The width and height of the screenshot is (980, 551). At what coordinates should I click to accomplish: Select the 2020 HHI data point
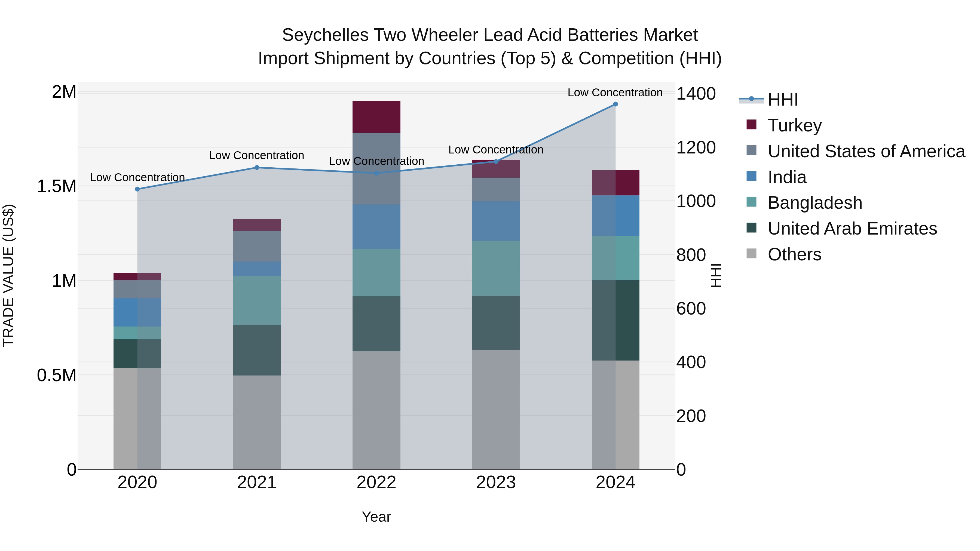(137, 189)
